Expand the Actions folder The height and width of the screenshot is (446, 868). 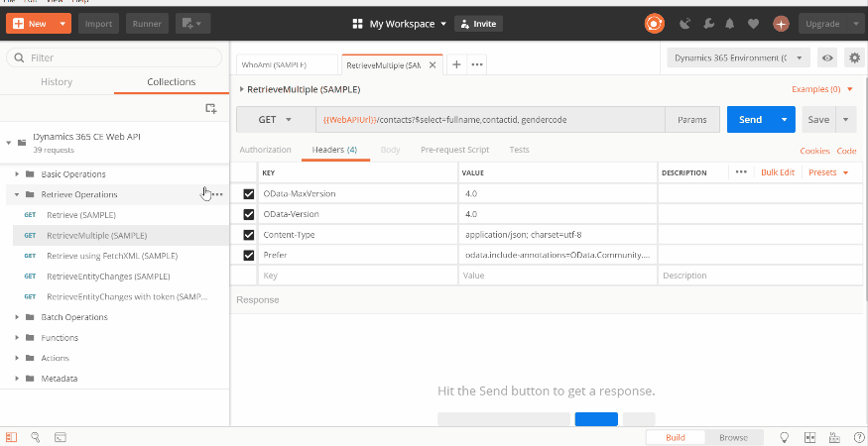pos(17,358)
